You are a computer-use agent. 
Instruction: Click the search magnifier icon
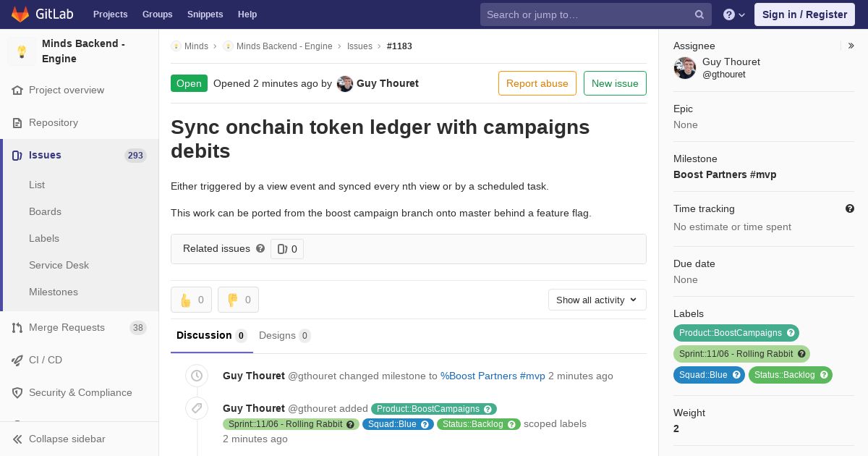pyautogui.click(x=699, y=14)
